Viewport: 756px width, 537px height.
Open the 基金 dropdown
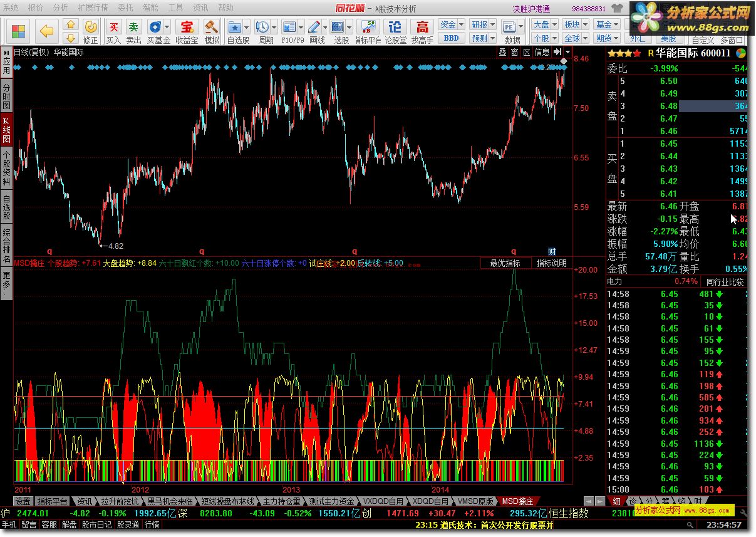point(607,24)
